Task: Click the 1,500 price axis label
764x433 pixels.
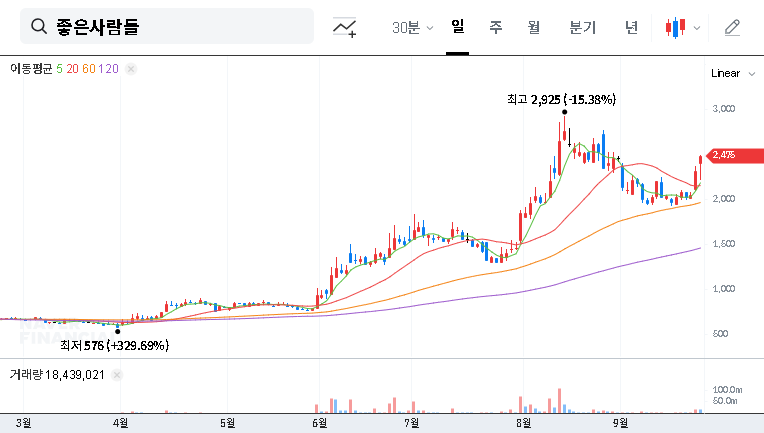Action: pos(724,244)
